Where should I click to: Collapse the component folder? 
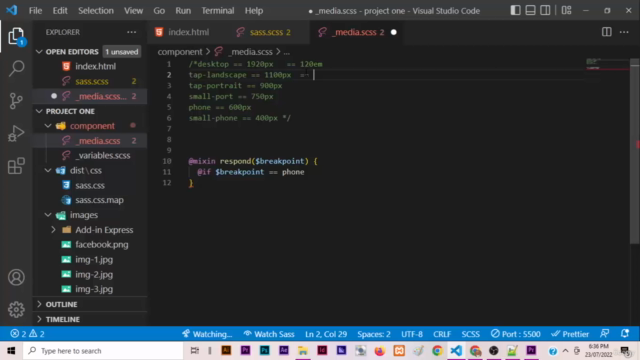48,126
